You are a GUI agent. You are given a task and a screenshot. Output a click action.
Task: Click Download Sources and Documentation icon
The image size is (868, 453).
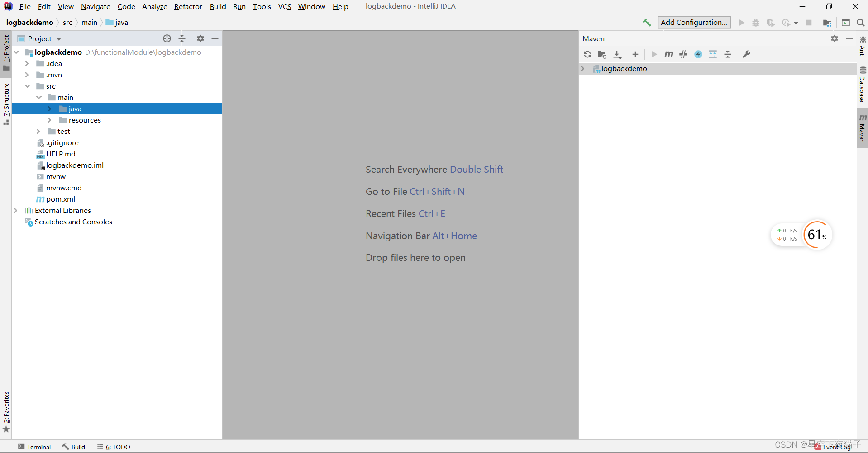coord(617,54)
